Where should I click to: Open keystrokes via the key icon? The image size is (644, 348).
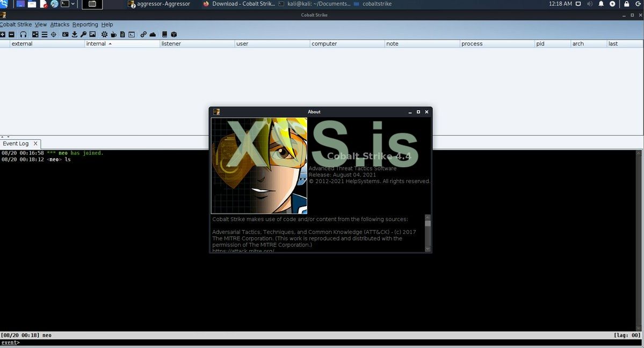coord(83,34)
